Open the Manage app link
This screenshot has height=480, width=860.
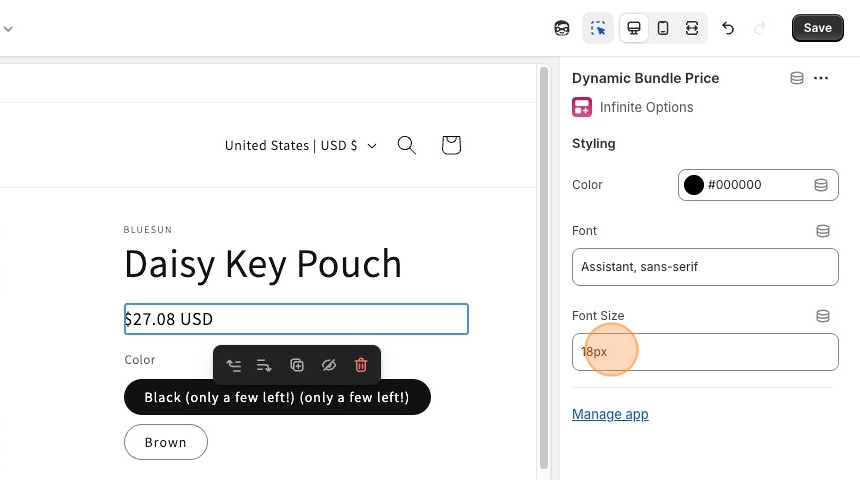tap(610, 414)
